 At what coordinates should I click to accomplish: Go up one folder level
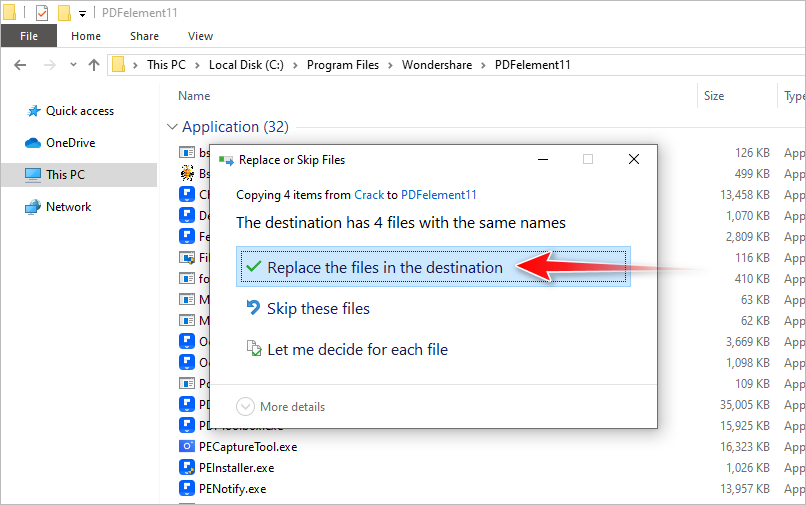coord(94,65)
